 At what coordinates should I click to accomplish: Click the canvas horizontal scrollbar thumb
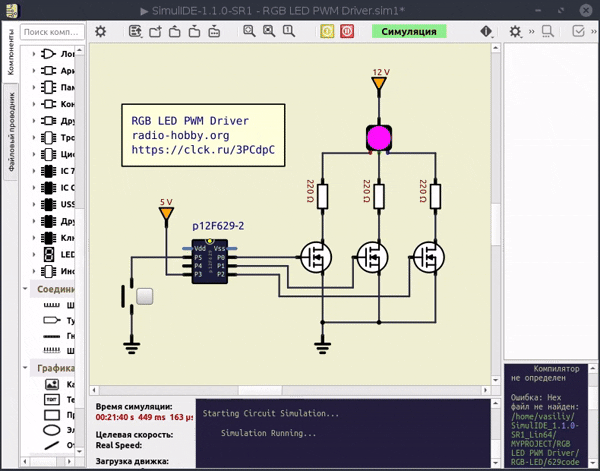pyautogui.click(x=260, y=390)
